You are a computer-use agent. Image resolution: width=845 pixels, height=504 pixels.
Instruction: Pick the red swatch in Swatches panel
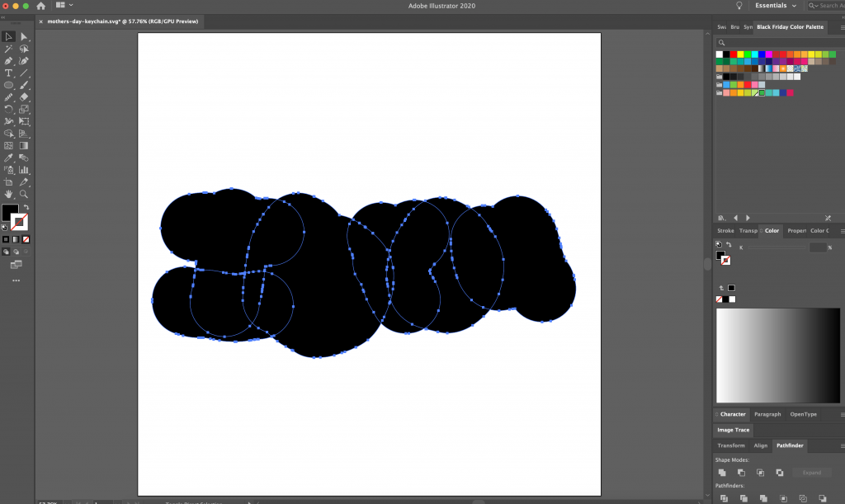tap(734, 54)
